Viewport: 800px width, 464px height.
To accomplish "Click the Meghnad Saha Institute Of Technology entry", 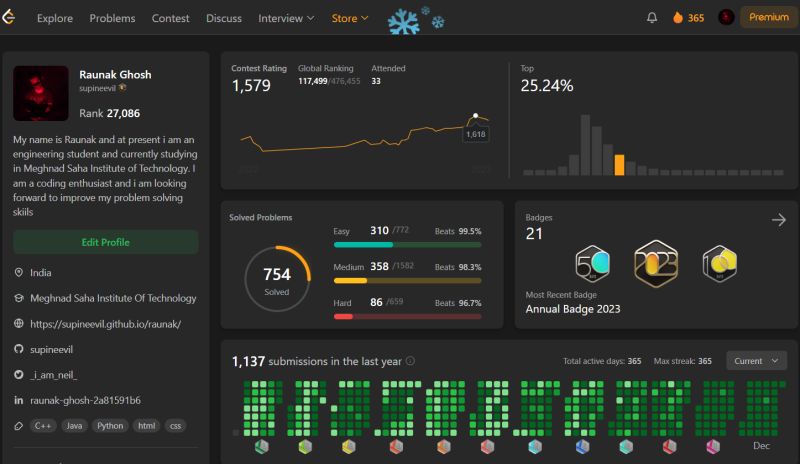I will (113, 298).
